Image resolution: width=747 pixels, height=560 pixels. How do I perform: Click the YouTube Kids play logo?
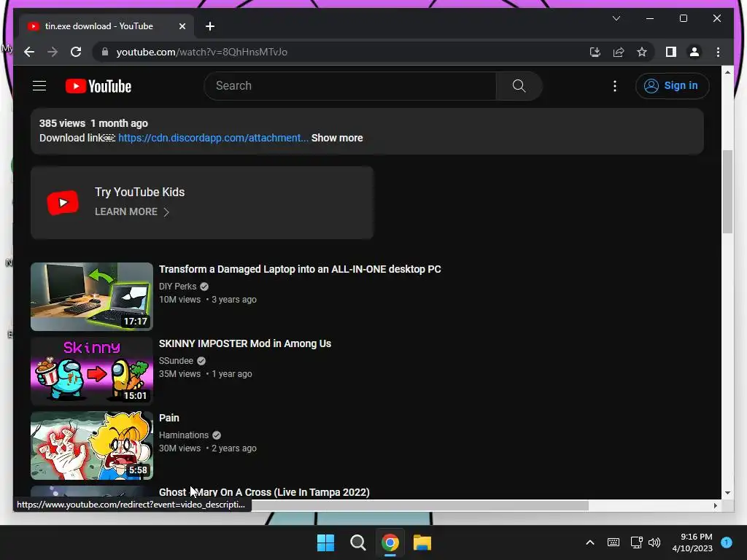click(x=63, y=203)
